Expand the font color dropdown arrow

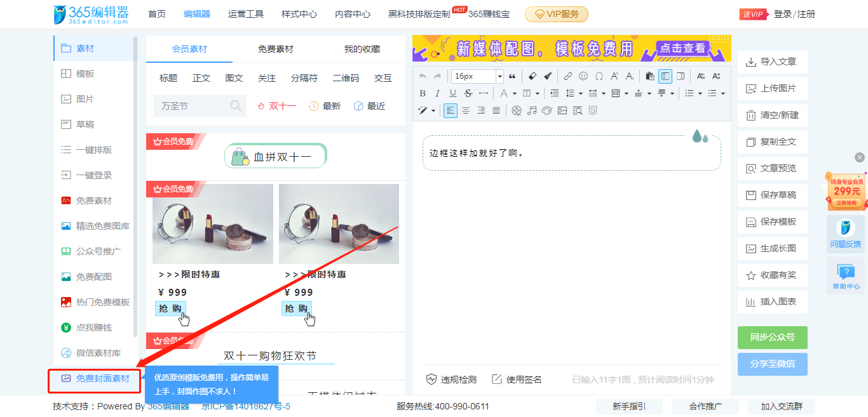click(x=515, y=94)
